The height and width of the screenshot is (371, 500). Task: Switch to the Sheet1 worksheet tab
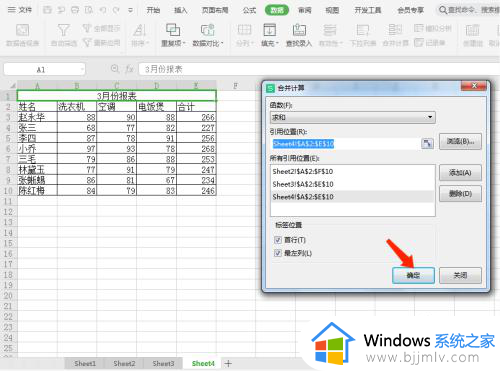point(85,363)
